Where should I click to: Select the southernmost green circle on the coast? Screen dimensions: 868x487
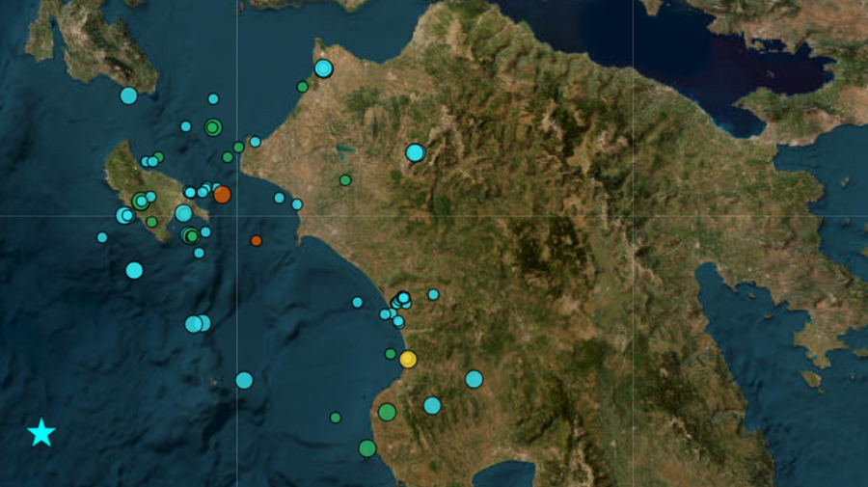(367, 448)
